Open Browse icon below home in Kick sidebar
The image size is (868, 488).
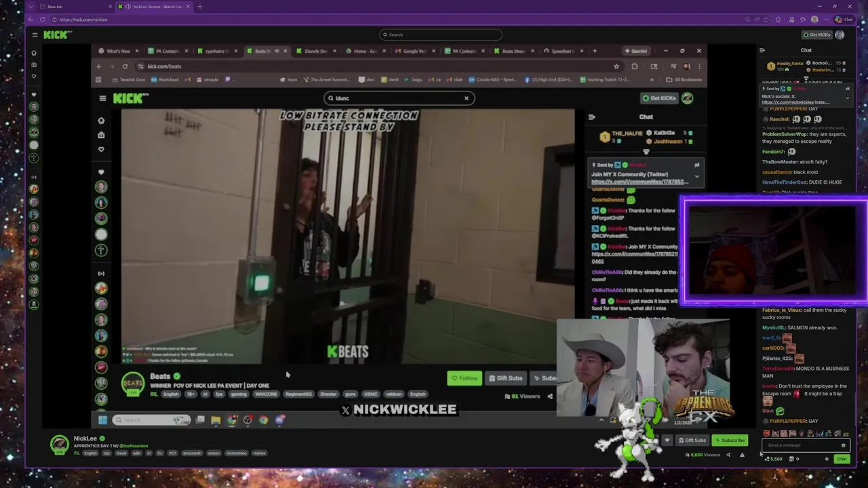pos(33,65)
